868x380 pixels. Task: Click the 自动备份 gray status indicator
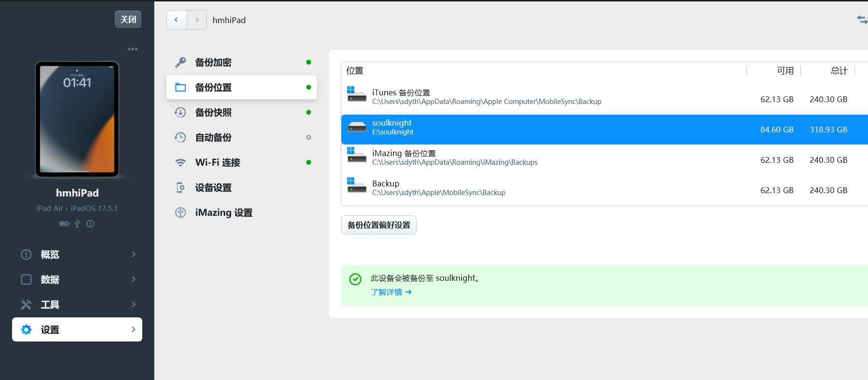pos(309,138)
